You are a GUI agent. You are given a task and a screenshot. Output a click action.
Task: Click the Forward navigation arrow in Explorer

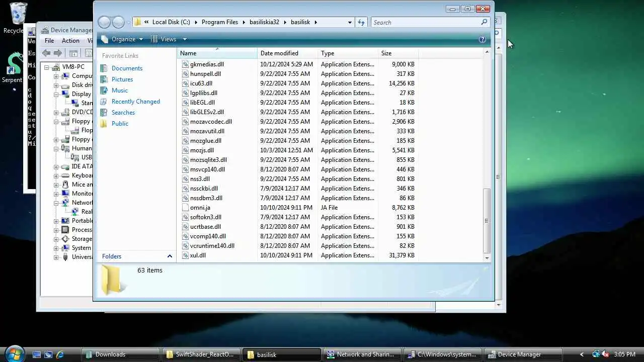tap(118, 22)
